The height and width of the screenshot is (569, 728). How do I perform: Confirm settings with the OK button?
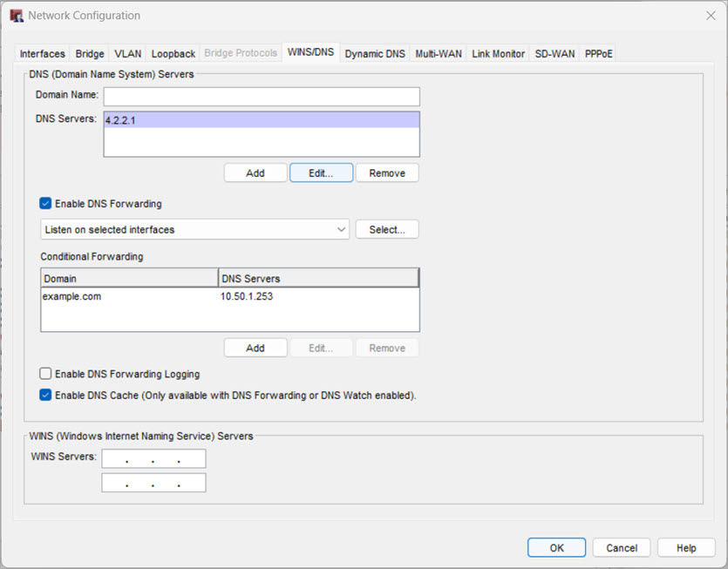point(556,547)
